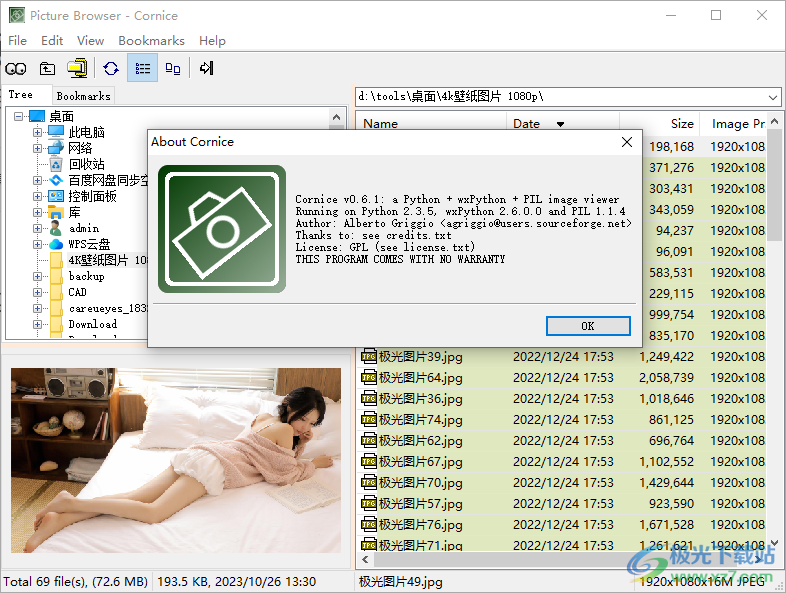Click the Image Properties column header

point(735,123)
